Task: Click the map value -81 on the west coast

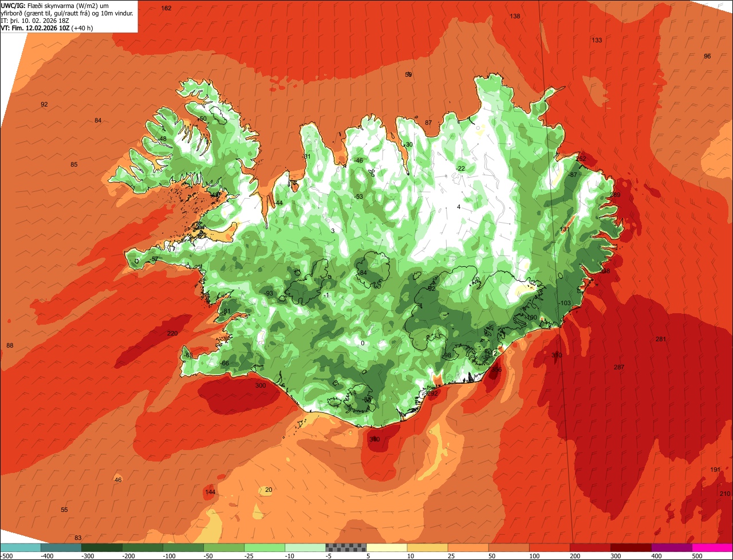Action: pos(226,311)
